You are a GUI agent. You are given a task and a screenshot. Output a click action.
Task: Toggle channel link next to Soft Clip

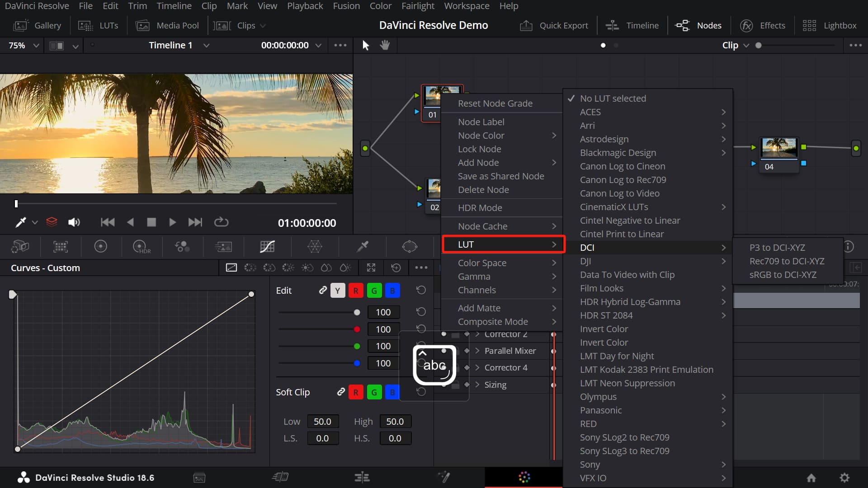click(x=341, y=392)
